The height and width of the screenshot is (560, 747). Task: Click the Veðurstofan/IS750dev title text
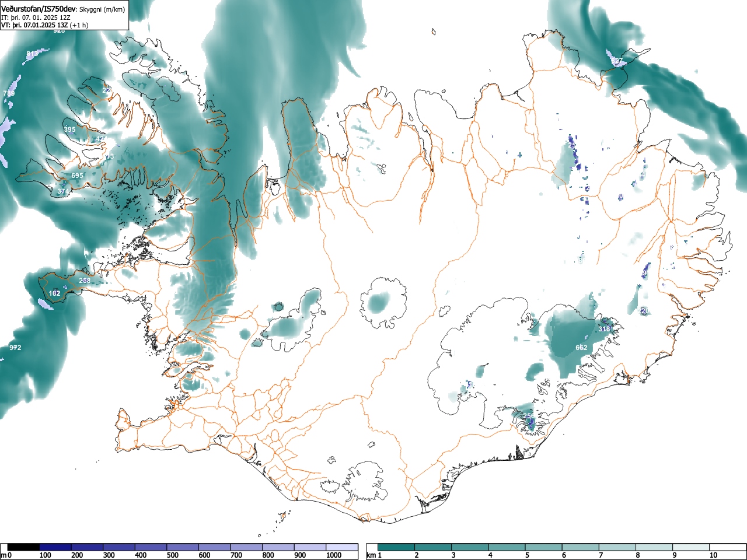(39, 9)
